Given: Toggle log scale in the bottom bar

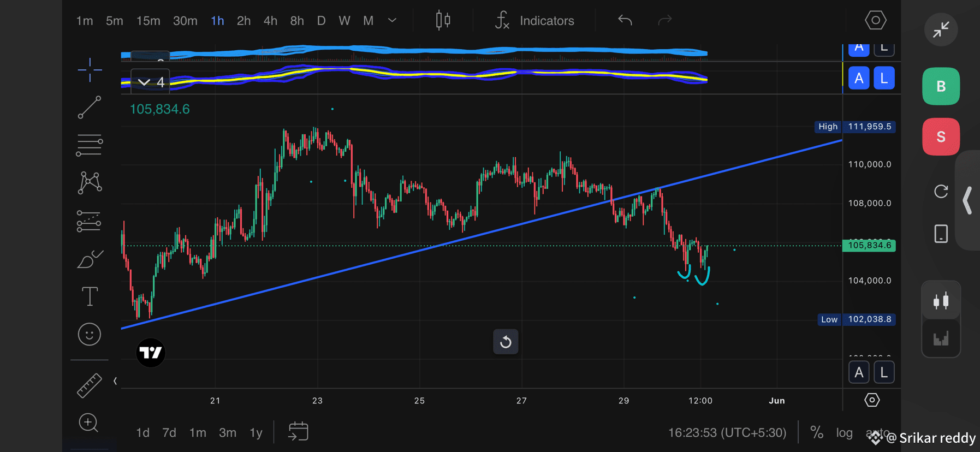Looking at the screenshot, I should 844,433.
